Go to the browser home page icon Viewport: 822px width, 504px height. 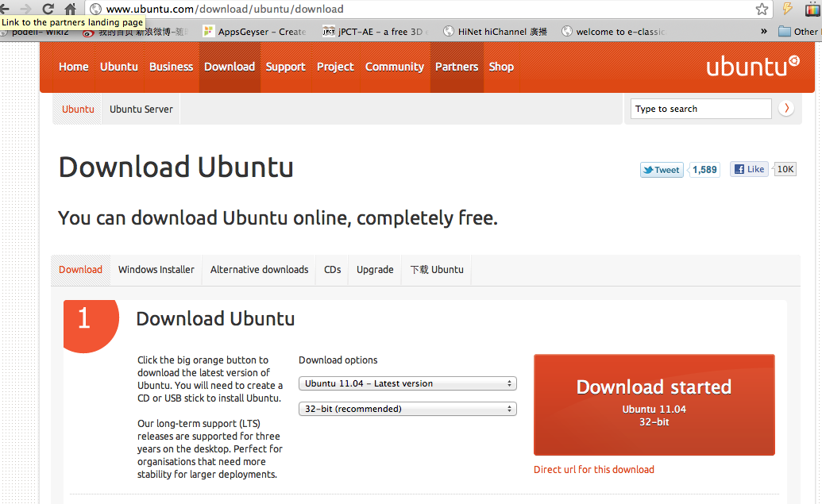coord(70,9)
